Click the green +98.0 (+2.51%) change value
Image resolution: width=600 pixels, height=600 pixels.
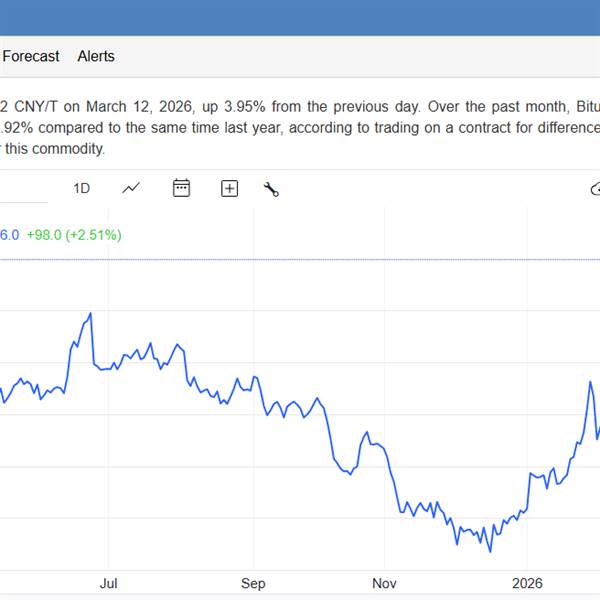pyautogui.click(x=74, y=235)
